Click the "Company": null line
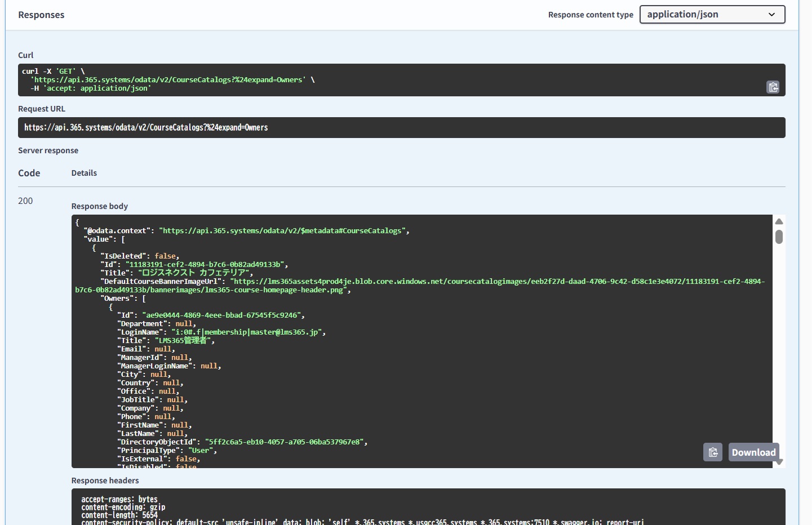This screenshot has width=812, height=525. coord(150,408)
